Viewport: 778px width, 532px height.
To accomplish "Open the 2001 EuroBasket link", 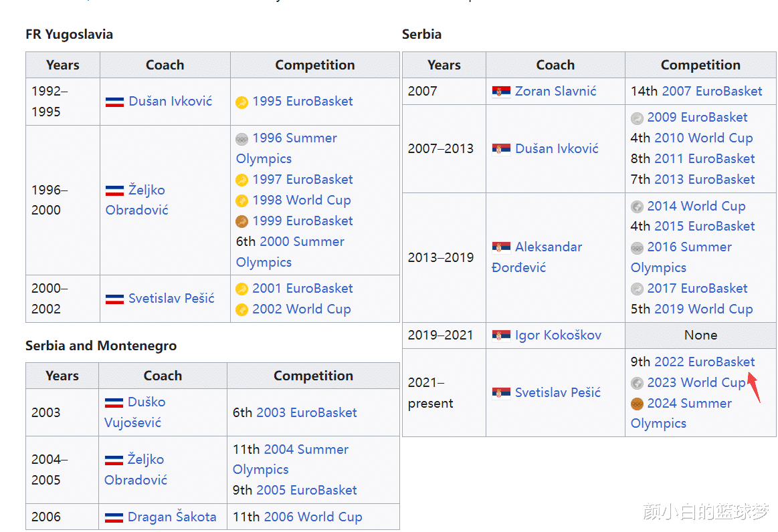I will pos(302,288).
